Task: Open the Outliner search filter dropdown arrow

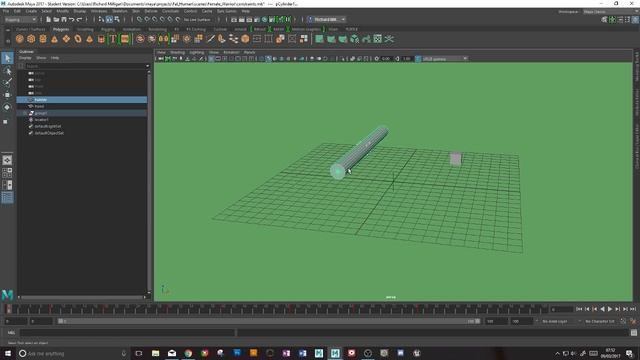Action: [147, 66]
